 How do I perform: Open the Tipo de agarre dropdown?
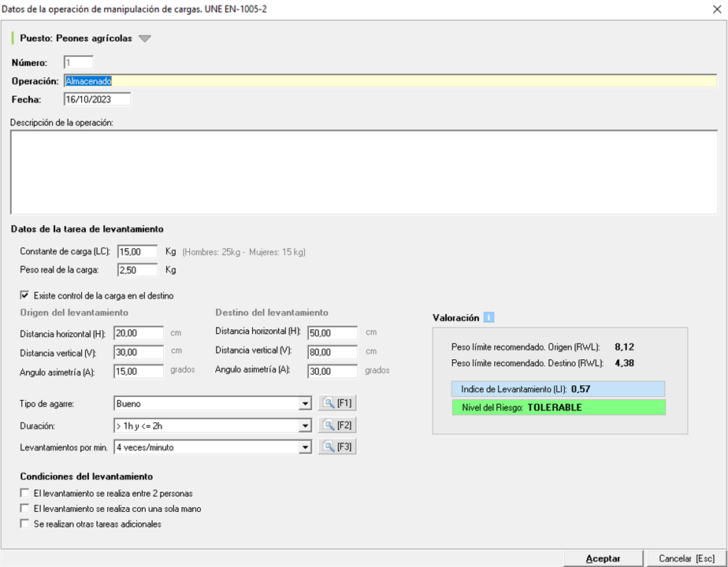[x=306, y=404]
